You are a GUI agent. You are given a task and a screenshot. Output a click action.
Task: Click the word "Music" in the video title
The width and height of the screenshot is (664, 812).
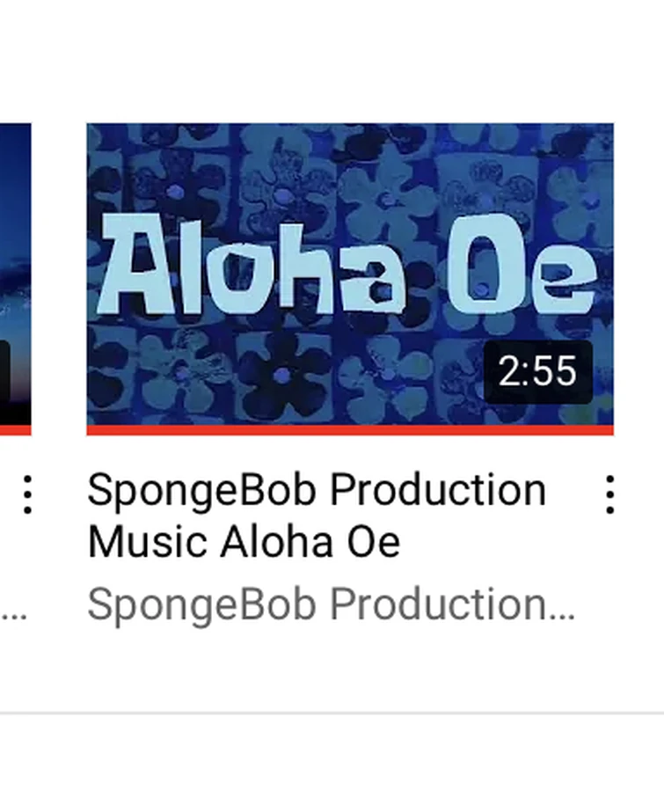[x=150, y=542]
